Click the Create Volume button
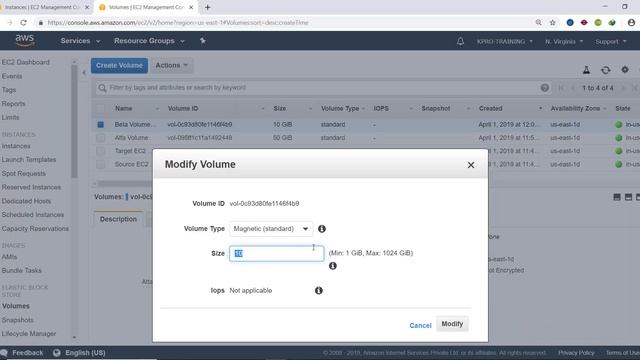This screenshot has height=360, width=640. point(119,65)
